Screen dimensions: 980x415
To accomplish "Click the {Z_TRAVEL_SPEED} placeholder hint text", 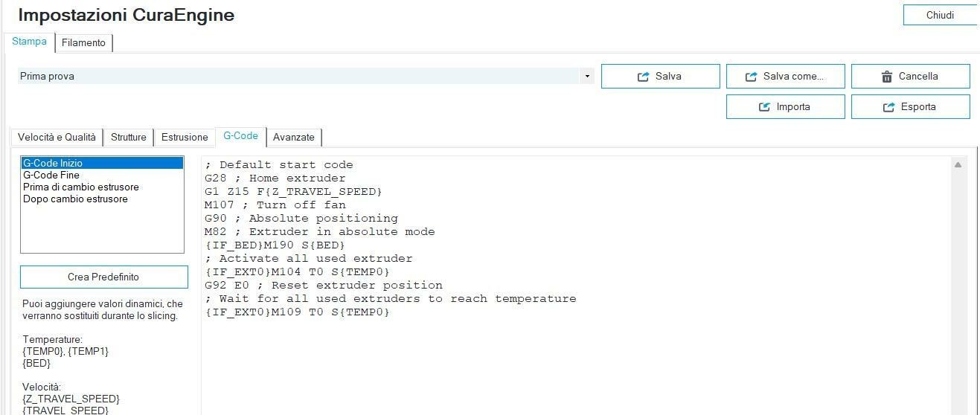I will pos(71,399).
